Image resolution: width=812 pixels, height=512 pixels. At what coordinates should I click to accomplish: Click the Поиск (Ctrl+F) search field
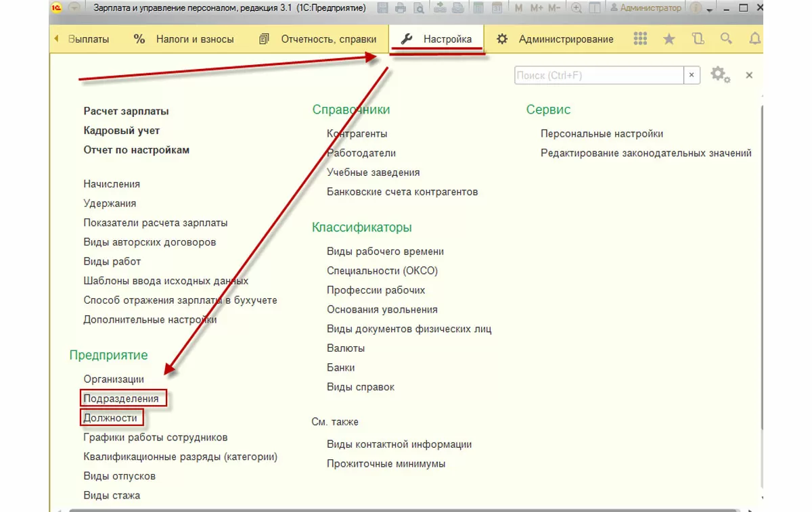click(x=599, y=75)
